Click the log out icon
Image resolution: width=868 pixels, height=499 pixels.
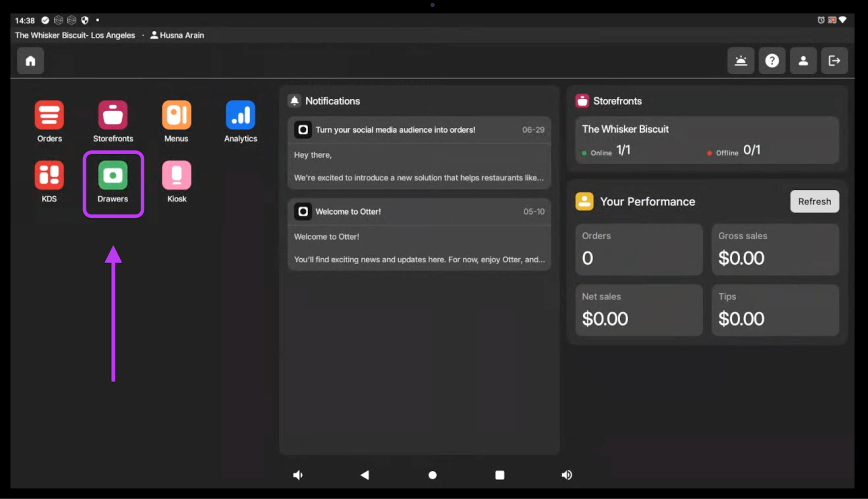[x=834, y=61]
